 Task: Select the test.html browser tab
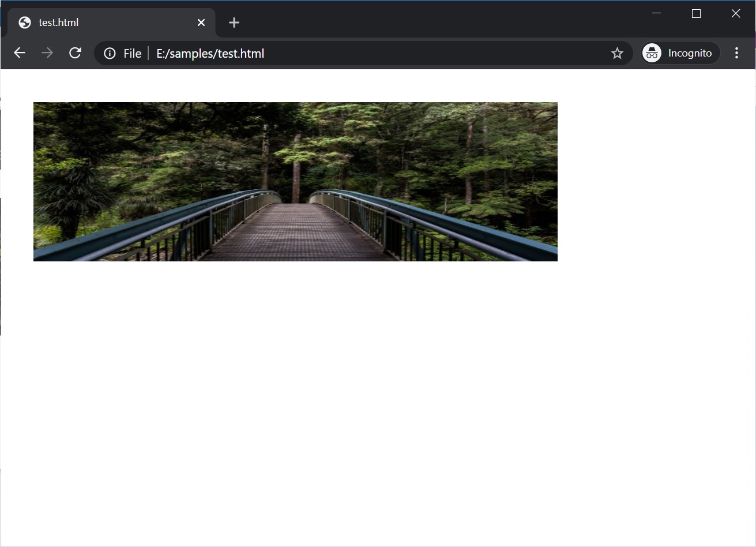(104, 22)
